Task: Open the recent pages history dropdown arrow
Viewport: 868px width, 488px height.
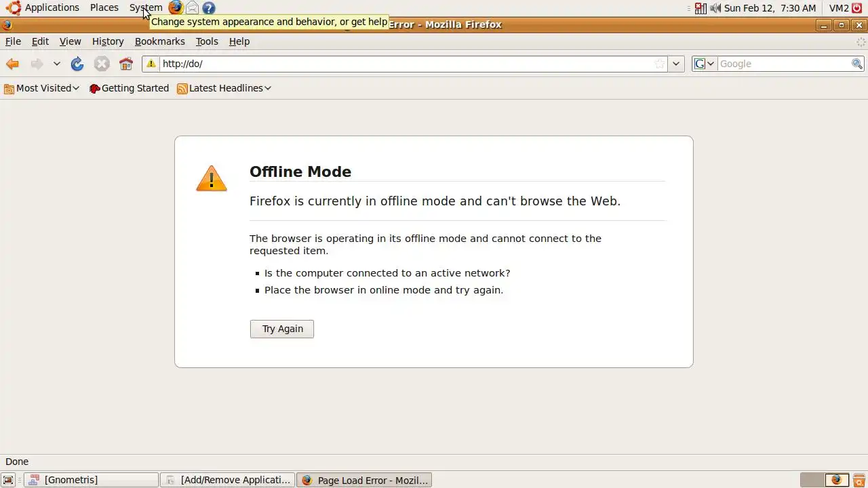Action: [x=57, y=64]
